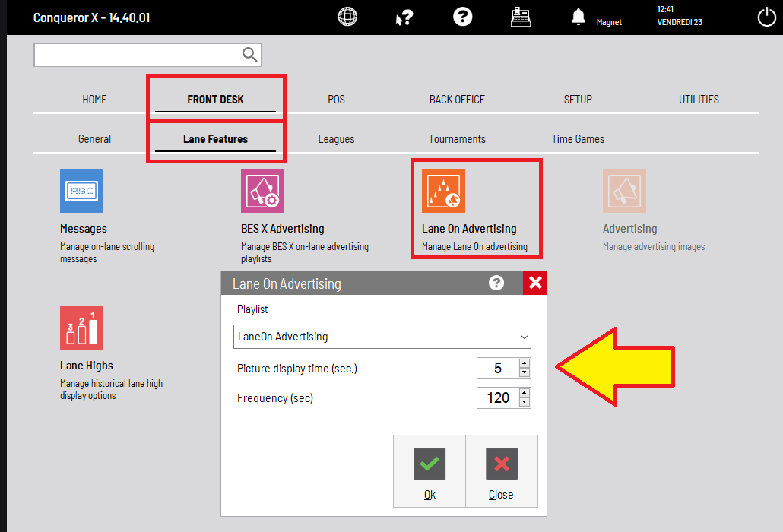Open the UTILITIES tab
This screenshot has height=532, width=783.
pyautogui.click(x=699, y=100)
